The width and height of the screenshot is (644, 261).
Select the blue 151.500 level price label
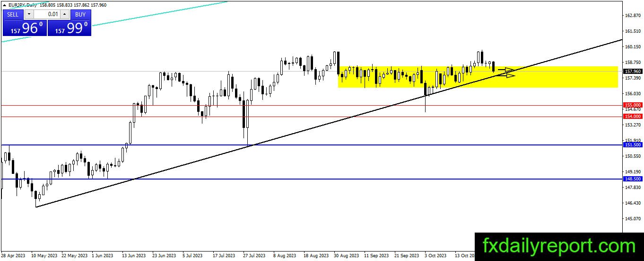633,145
